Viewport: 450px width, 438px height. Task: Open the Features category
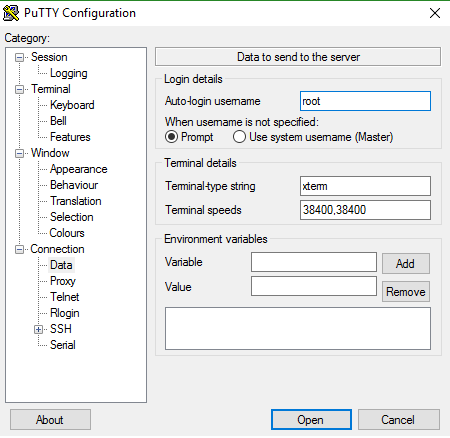[70, 137]
